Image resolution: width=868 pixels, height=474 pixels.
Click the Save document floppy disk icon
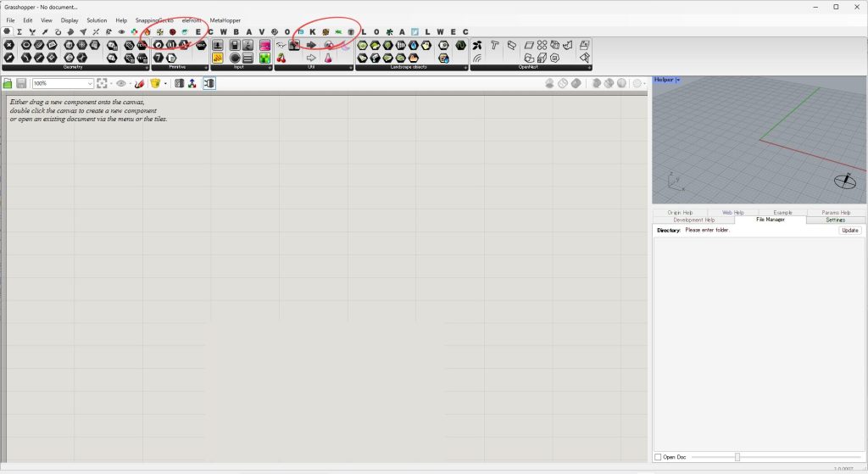[x=21, y=83]
